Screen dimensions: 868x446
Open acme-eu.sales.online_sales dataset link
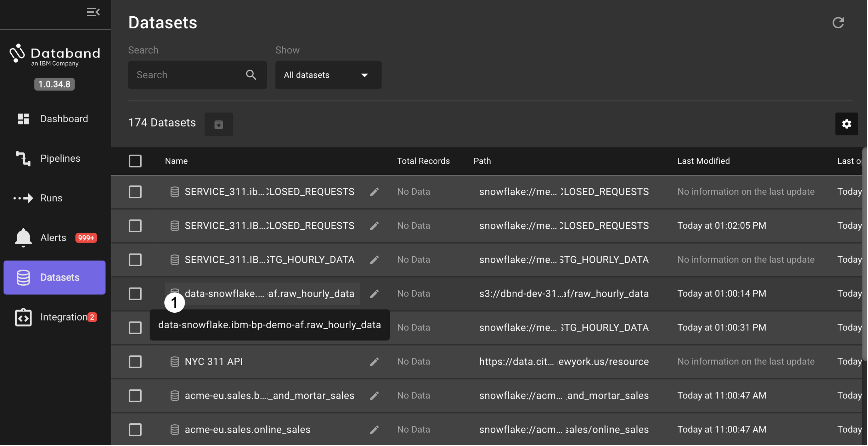tap(247, 430)
